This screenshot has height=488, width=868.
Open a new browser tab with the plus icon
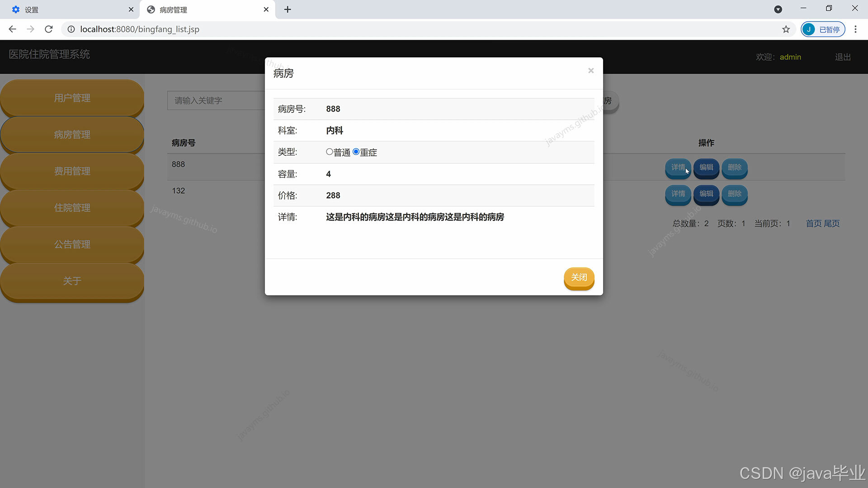(x=288, y=9)
